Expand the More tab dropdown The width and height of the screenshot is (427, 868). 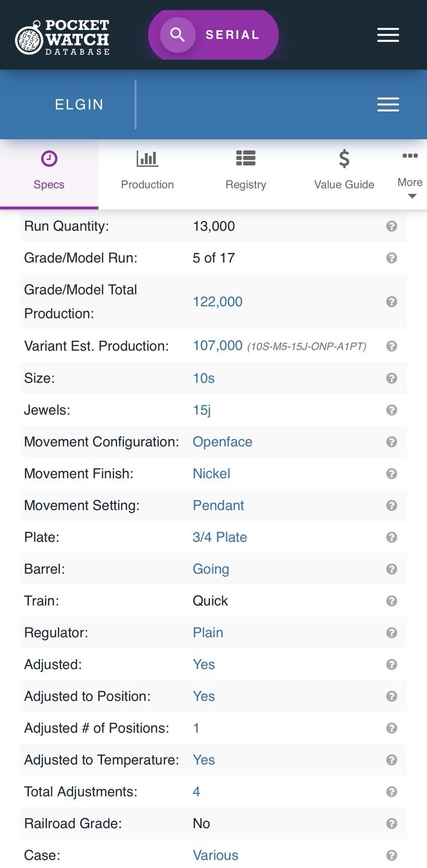tap(410, 175)
